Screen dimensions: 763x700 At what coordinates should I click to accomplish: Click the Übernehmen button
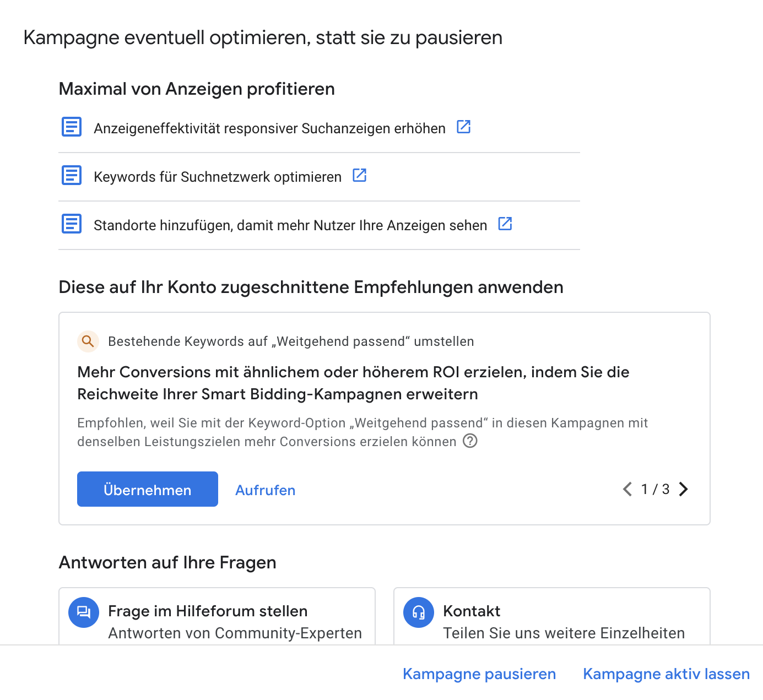(148, 489)
